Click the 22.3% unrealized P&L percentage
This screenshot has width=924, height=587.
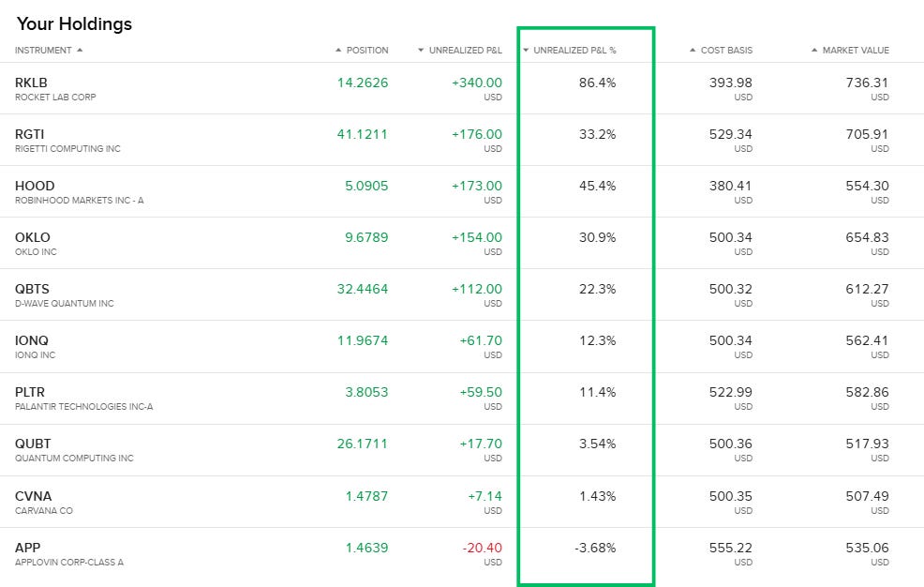coord(597,289)
